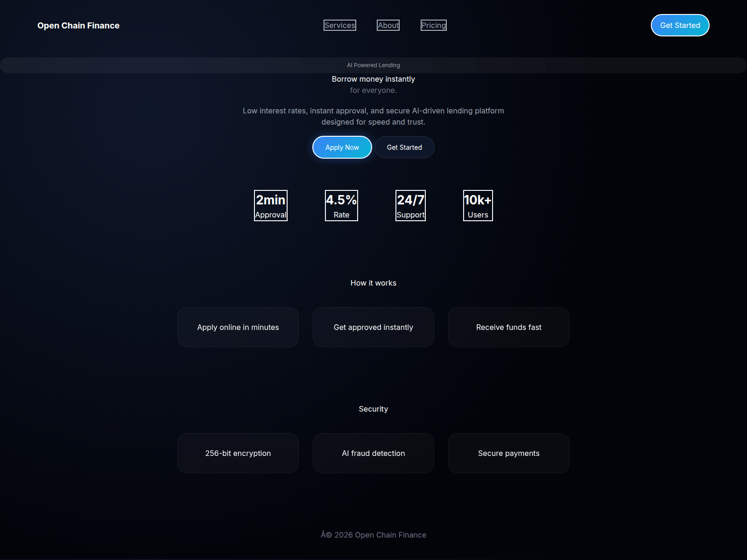
Task: Click the Secure payments card
Action: tap(509, 453)
